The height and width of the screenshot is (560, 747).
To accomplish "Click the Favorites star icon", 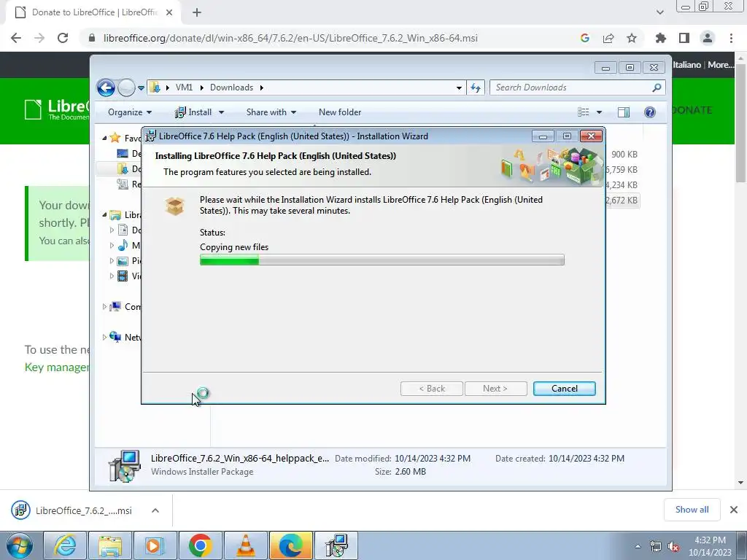I will (115, 138).
